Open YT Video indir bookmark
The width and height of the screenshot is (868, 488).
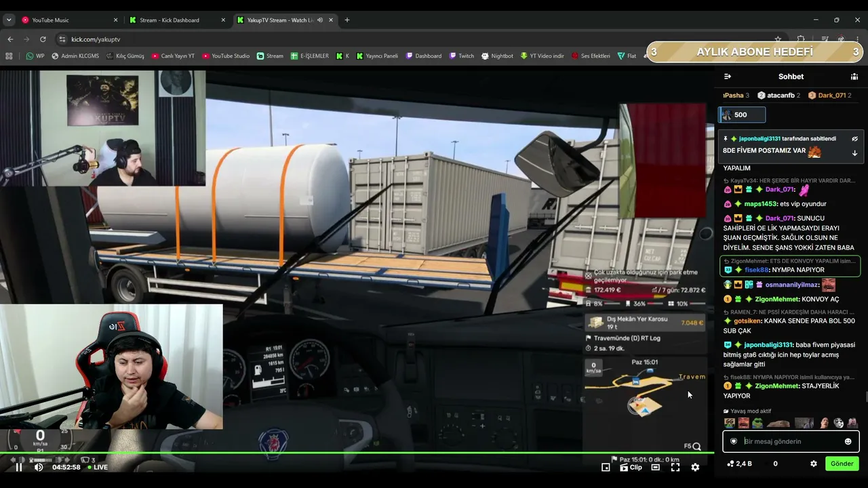pos(542,56)
